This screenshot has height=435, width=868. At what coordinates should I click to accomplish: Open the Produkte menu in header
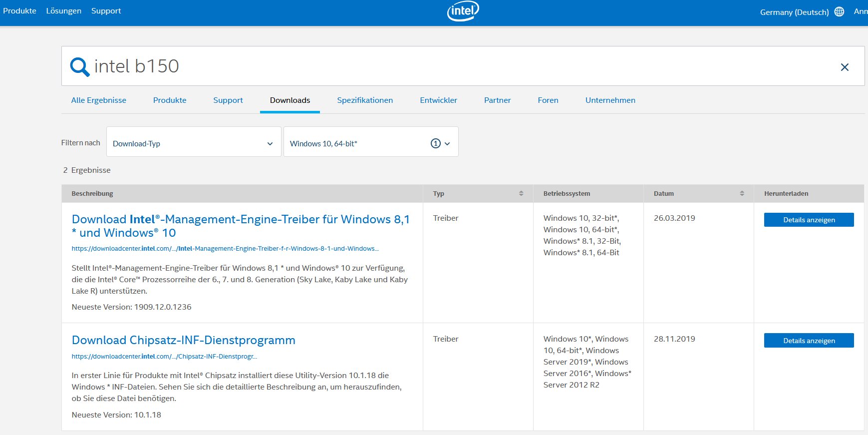pos(19,11)
